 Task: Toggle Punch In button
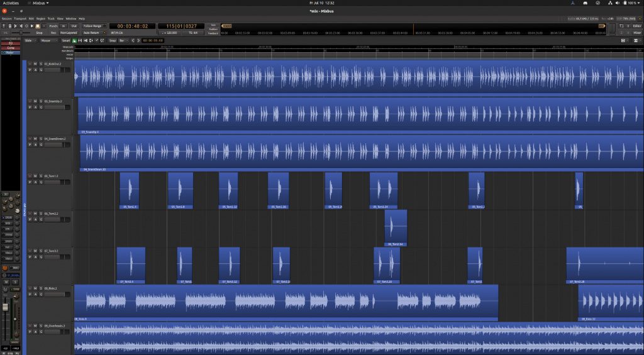[64, 26]
